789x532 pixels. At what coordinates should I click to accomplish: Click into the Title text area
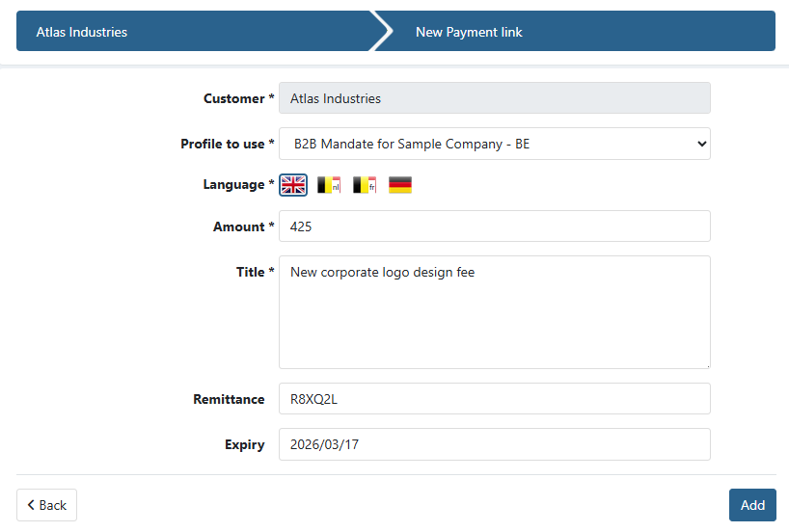[494, 311]
